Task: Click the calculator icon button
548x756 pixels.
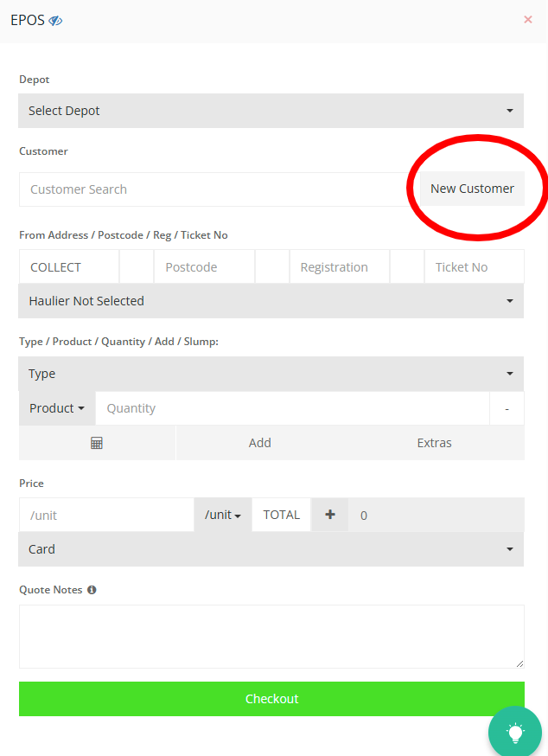Action: (x=97, y=443)
